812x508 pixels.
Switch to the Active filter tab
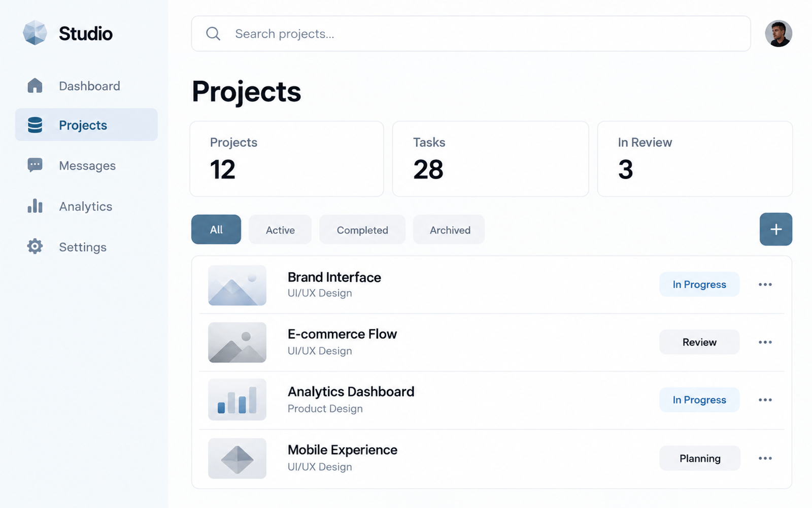(280, 230)
